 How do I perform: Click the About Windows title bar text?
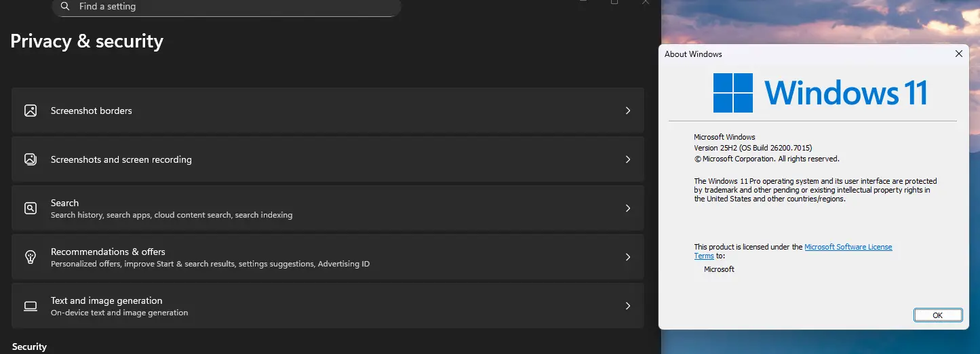click(x=693, y=54)
